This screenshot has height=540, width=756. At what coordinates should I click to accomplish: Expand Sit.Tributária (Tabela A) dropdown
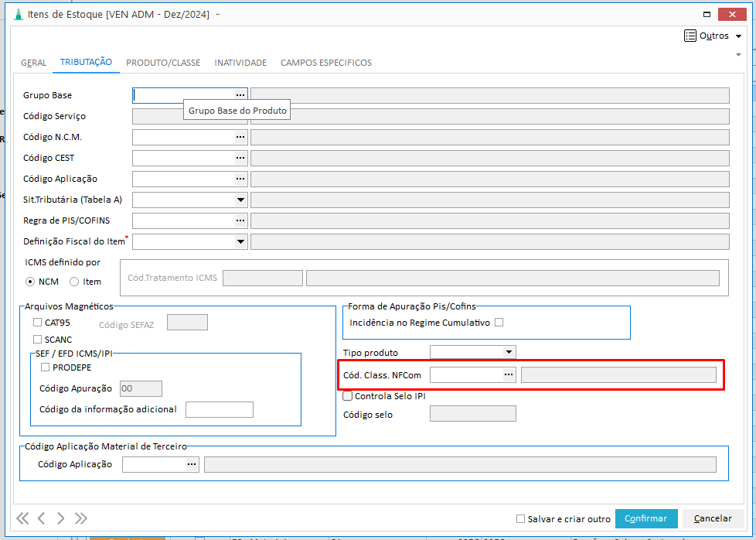[x=240, y=200]
